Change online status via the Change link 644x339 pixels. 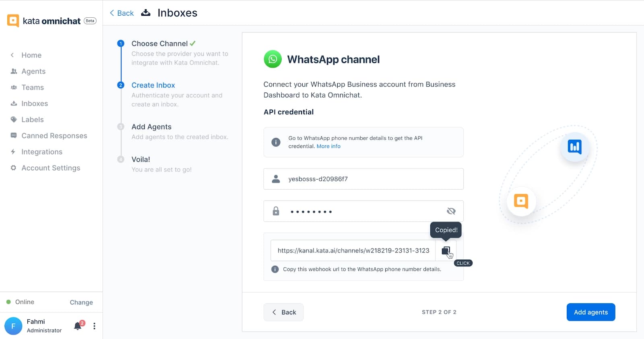(x=81, y=302)
